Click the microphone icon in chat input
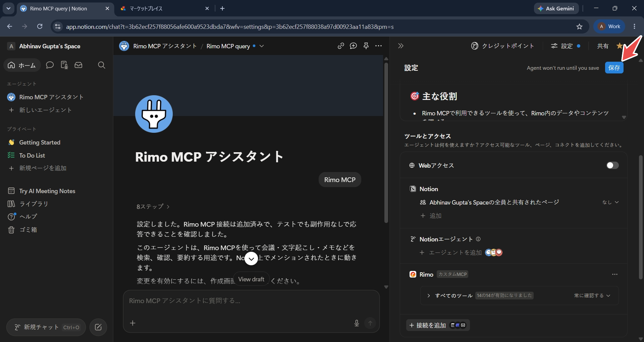Image resolution: width=644 pixels, height=342 pixels. tap(357, 323)
